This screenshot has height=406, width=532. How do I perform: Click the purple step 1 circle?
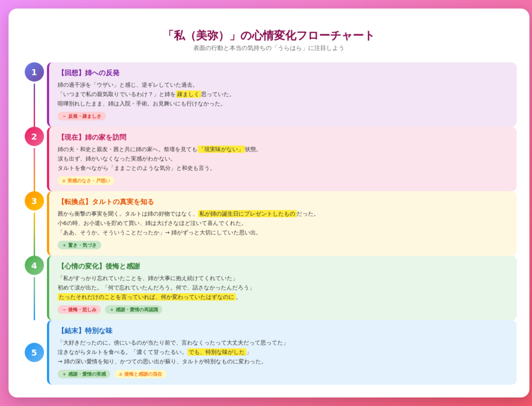coord(34,72)
